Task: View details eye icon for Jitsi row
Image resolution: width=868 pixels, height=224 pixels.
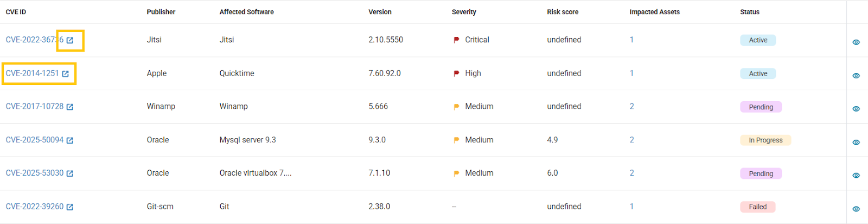Action: (856, 42)
